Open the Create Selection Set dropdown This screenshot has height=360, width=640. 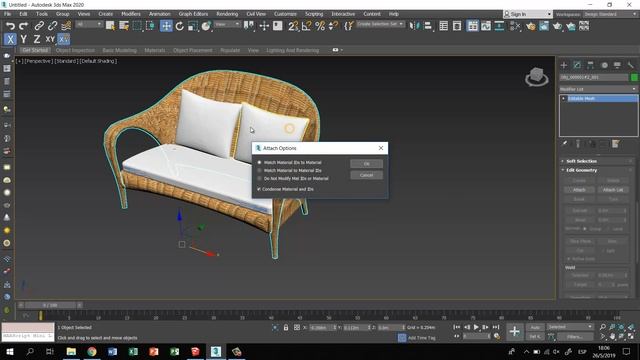(x=380, y=24)
